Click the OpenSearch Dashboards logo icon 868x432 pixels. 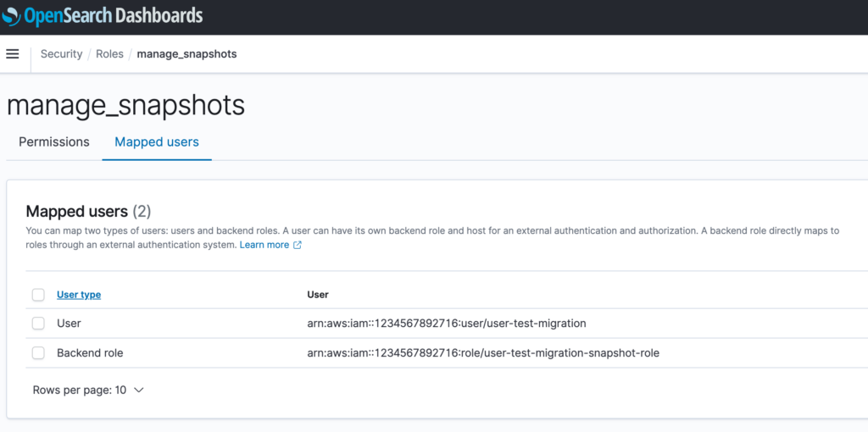[x=12, y=16]
